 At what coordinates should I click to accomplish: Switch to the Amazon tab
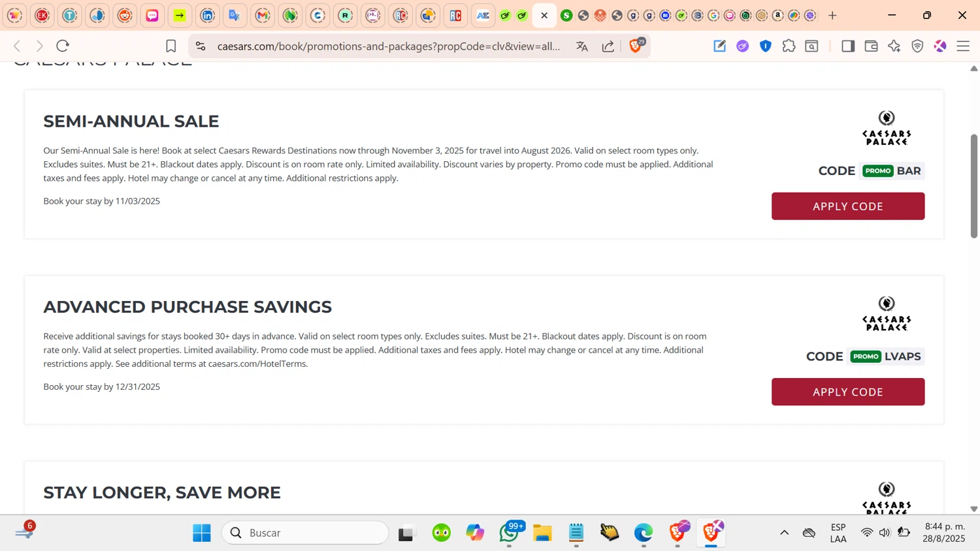pos(777,15)
